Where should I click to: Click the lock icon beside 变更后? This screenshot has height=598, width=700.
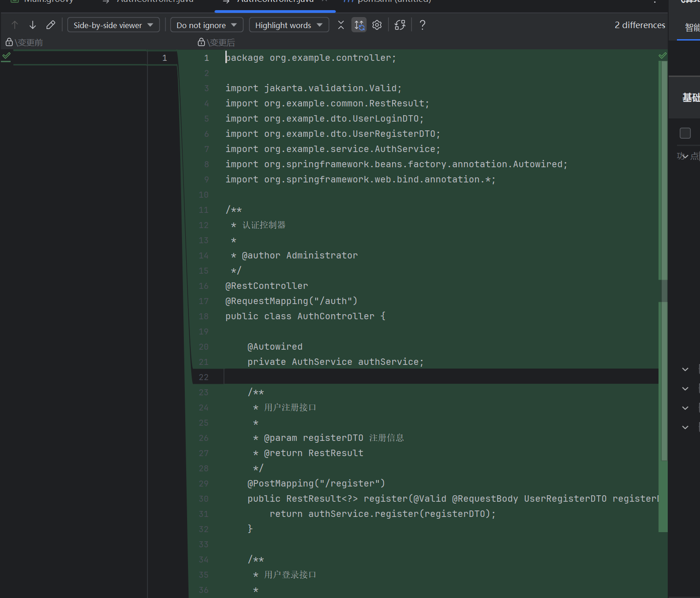(201, 42)
